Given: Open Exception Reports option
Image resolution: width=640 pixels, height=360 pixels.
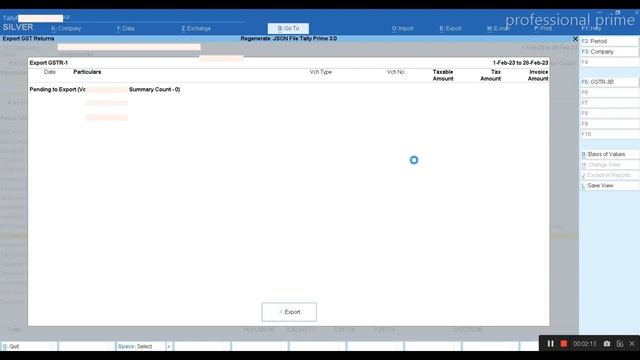Looking at the screenshot, I should tap(609, 175).
